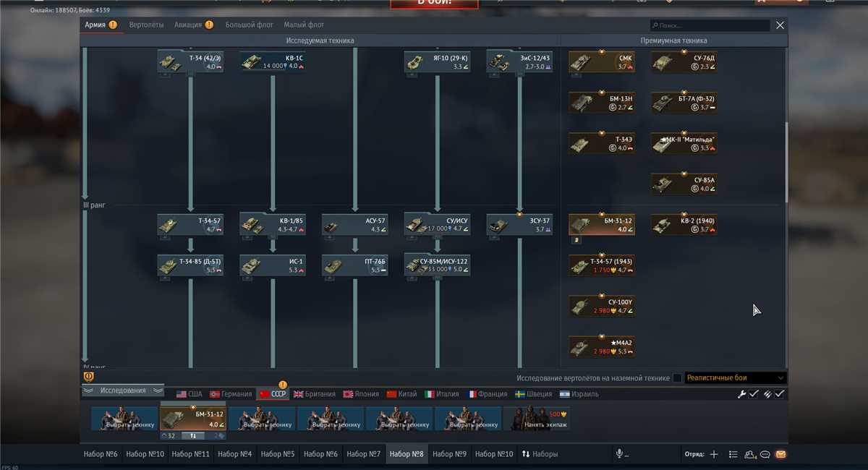Select the СССР nation tab
This screenshot has width=868, height=470.
pyautogui.click(x=273, y=394)
